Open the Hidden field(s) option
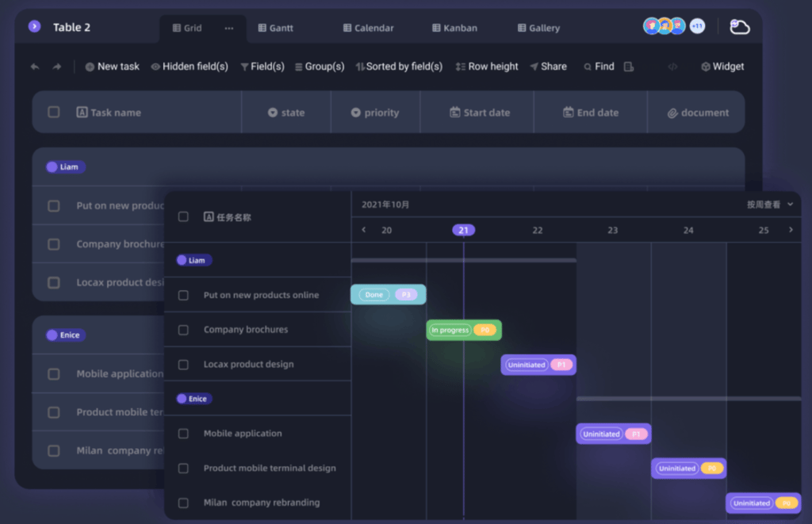 coord(190,67)
